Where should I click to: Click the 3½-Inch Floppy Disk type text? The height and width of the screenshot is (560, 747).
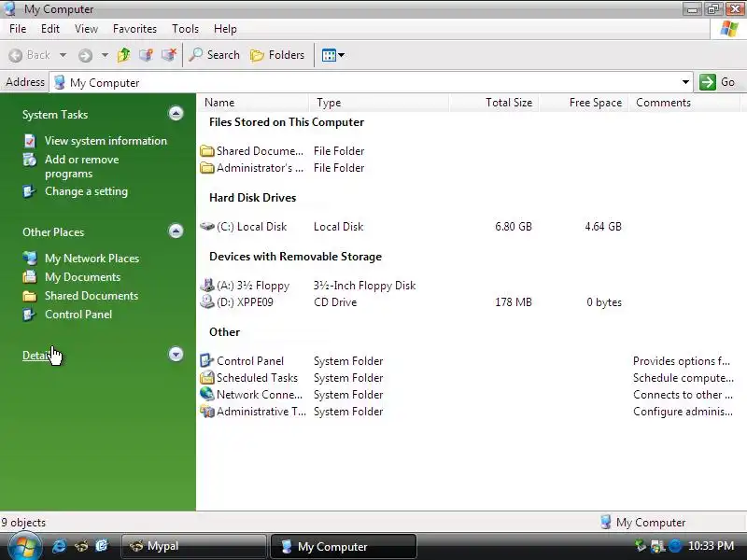365,286
